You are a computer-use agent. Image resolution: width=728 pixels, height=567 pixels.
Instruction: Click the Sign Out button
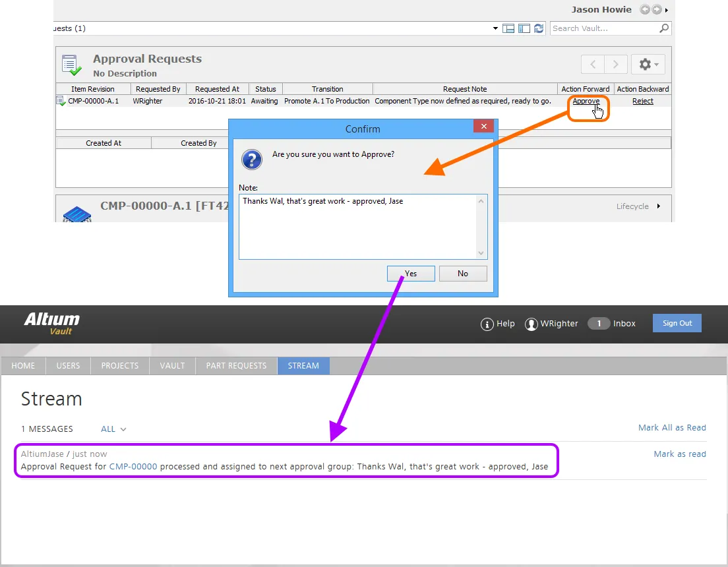pos(677,323)
